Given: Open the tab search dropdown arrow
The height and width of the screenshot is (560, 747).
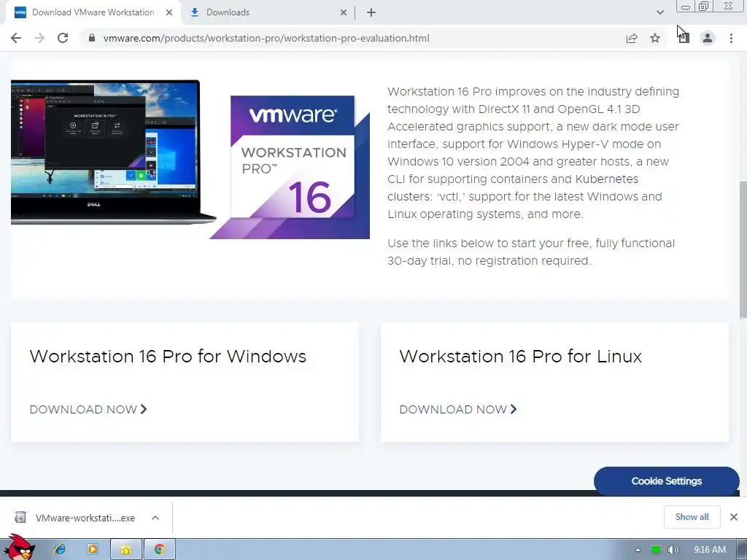Looking at the screenshot, I should pos(659,12).
